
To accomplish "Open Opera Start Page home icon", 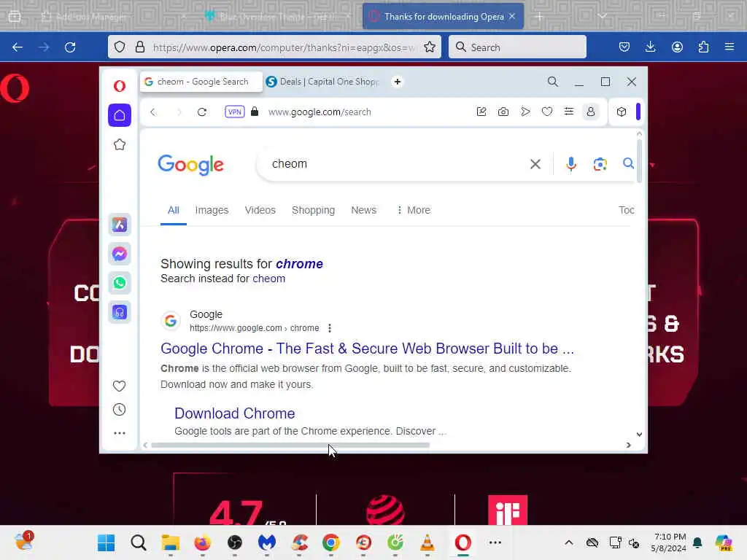I will pos(120,115).
